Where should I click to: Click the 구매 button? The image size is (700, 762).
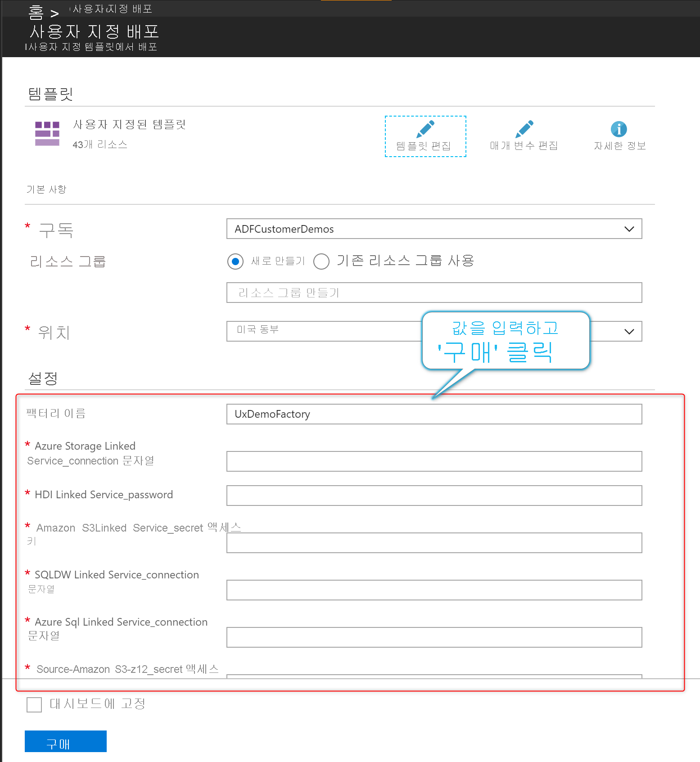[66, 741]
